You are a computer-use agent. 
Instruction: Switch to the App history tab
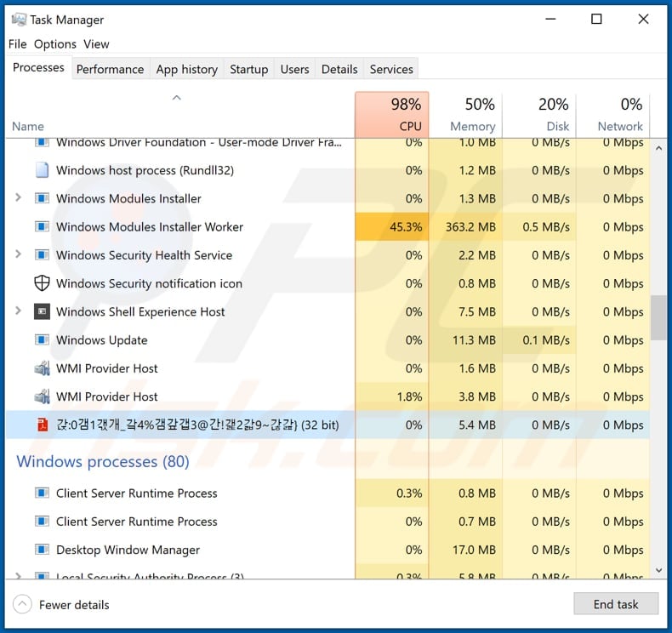click(187, 69)
